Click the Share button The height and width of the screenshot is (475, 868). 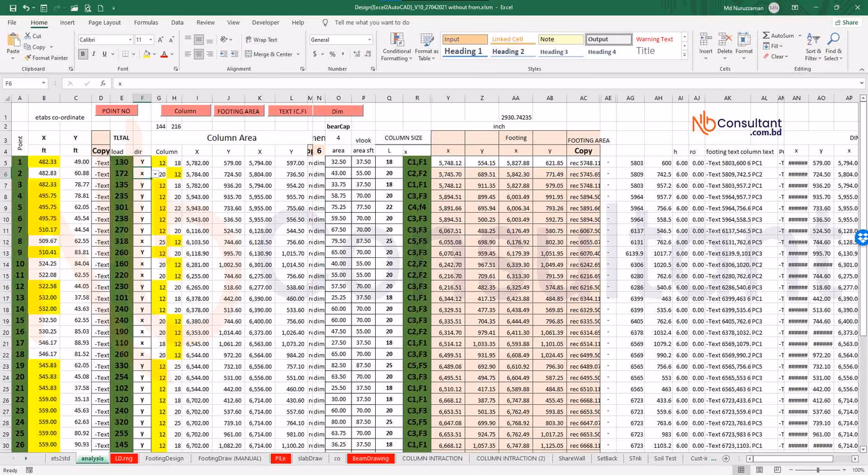click(846, 22)
